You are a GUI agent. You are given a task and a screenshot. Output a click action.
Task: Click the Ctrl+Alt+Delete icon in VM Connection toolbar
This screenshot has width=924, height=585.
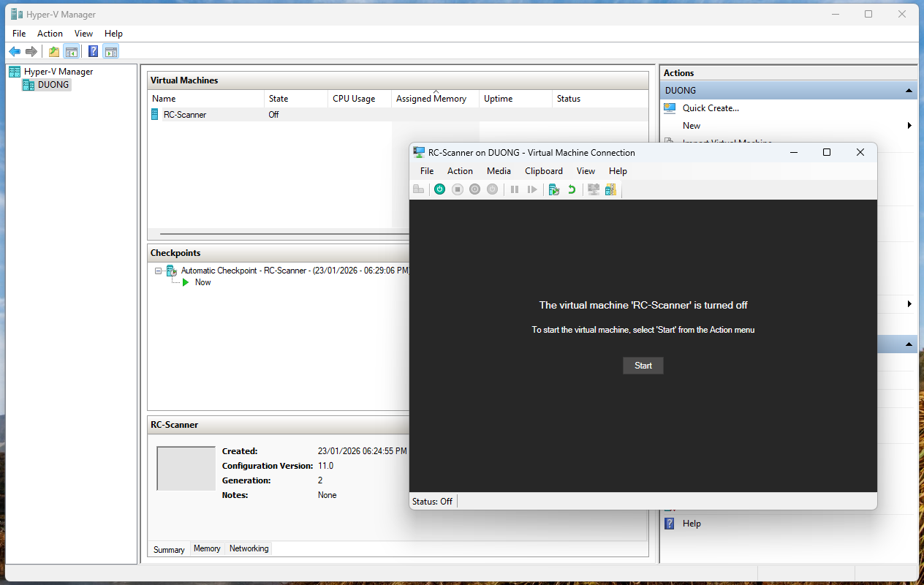(419, 189)
